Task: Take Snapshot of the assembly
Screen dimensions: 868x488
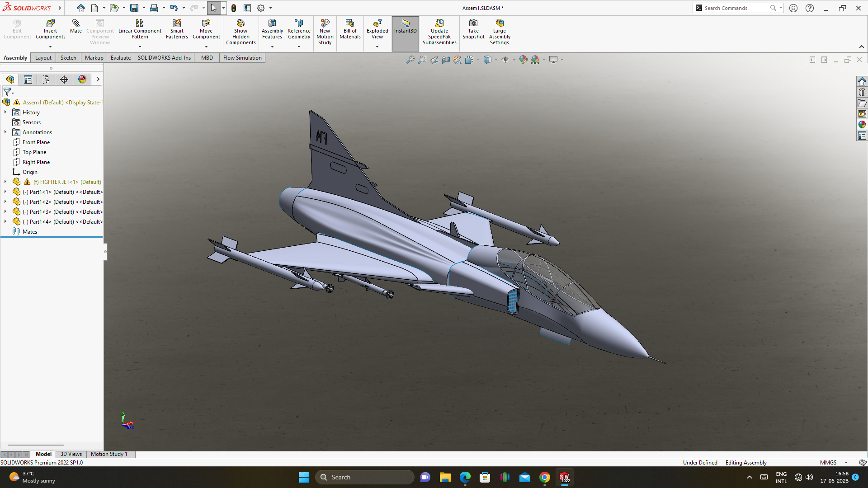Action: pos(473,29)
